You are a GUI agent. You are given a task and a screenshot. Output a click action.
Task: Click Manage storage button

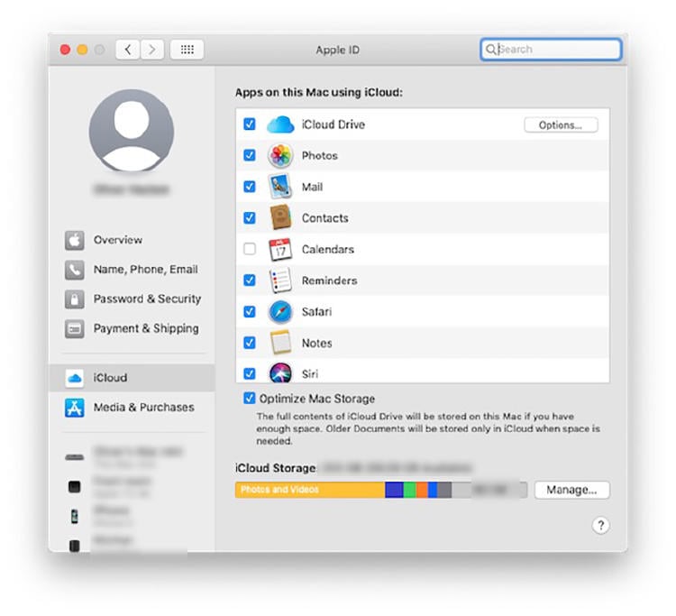[571, 490]
